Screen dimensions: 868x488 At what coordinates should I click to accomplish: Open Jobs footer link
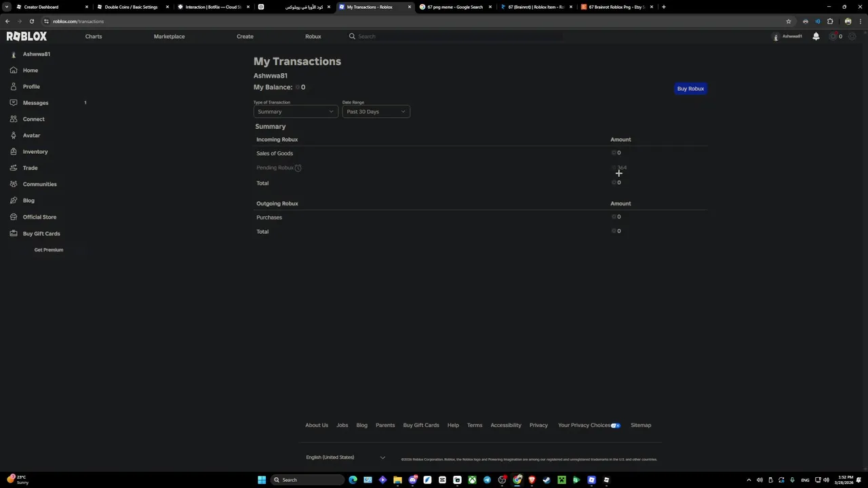(x=342, y=425)
